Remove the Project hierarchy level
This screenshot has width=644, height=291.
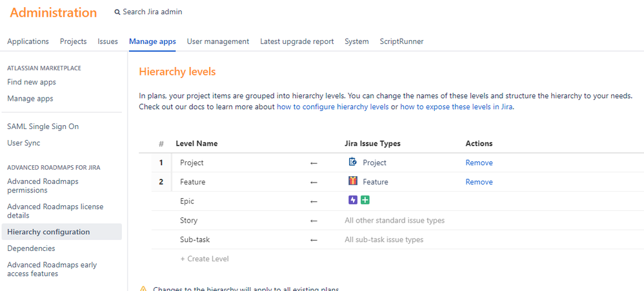479,163
